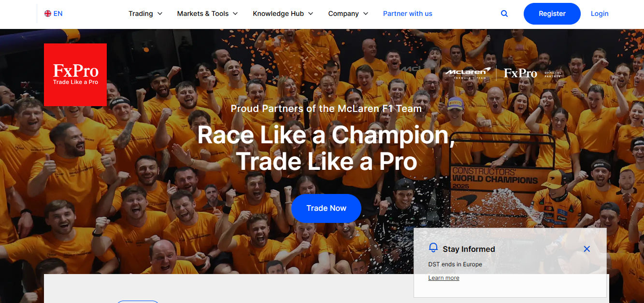The image size is (644, 303).
Task: Click the bell icon in Stay Informed
Action: (x=433, y=248)
